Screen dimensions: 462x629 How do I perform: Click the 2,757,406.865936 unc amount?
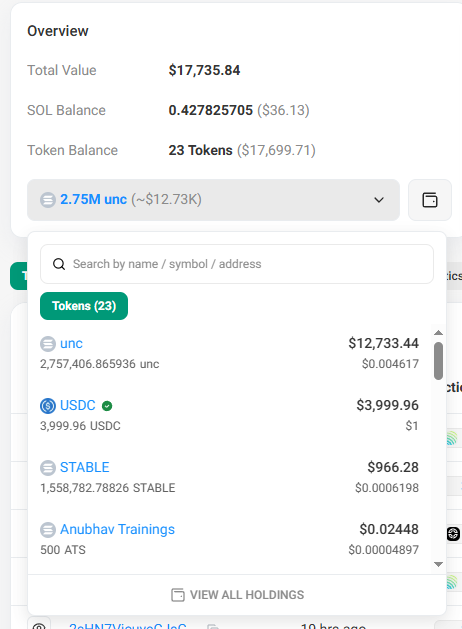pyautogui.click(x=99, y=364)
